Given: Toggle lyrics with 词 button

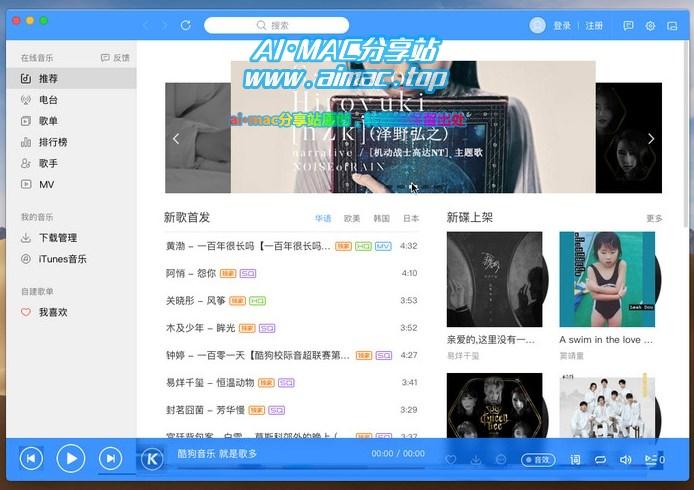Looking at the screenshot, I should 575,460.
